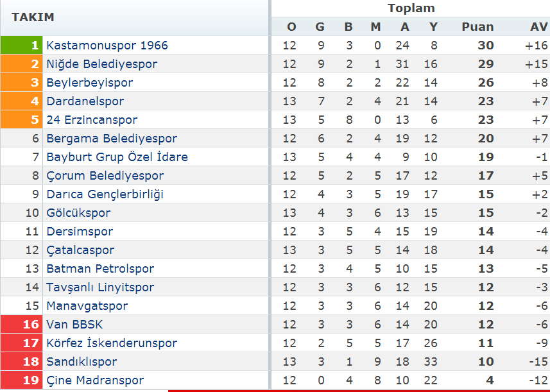Click the AV column header
Screen dimensions: 550x392
point(539,27)
